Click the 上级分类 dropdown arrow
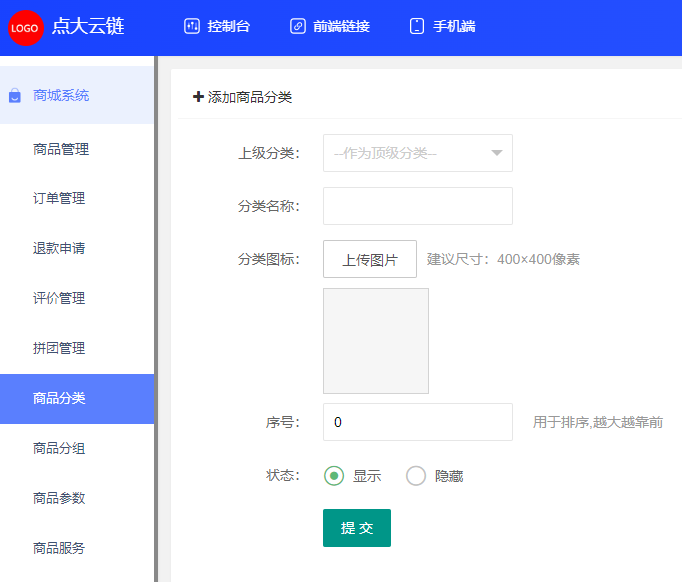Viewport: 682px width, 582px height. [497, 153]
